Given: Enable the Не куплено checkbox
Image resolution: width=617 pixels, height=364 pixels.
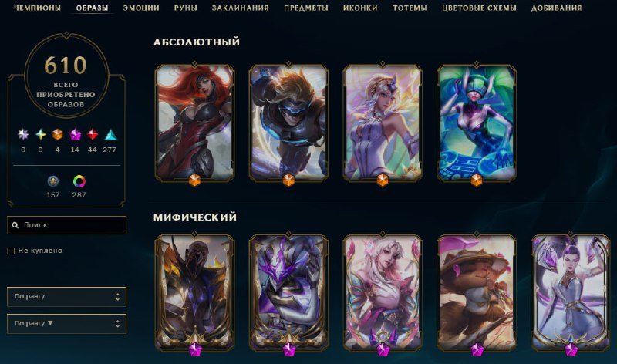Looking at the screenshot, I should pyautogui.click(x=11, y=251).
